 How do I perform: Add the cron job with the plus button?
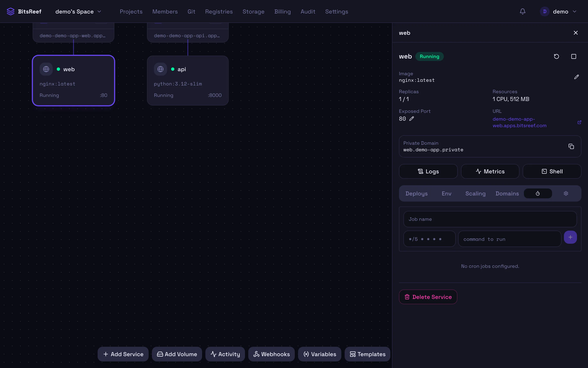[570, 237]
